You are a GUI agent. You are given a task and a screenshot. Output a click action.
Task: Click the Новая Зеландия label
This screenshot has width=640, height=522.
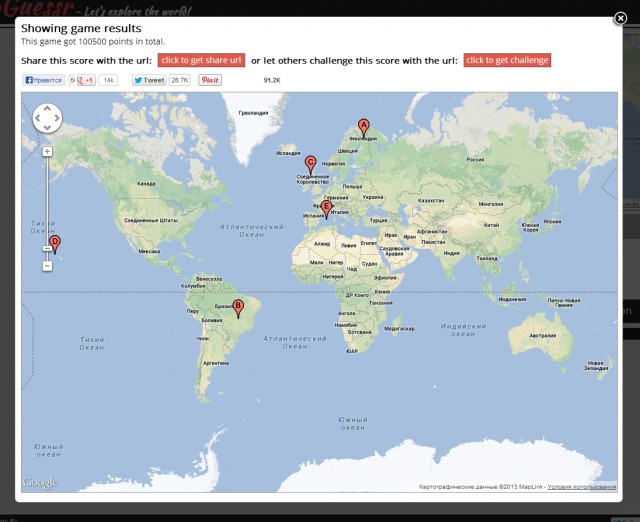pos(596,365)
